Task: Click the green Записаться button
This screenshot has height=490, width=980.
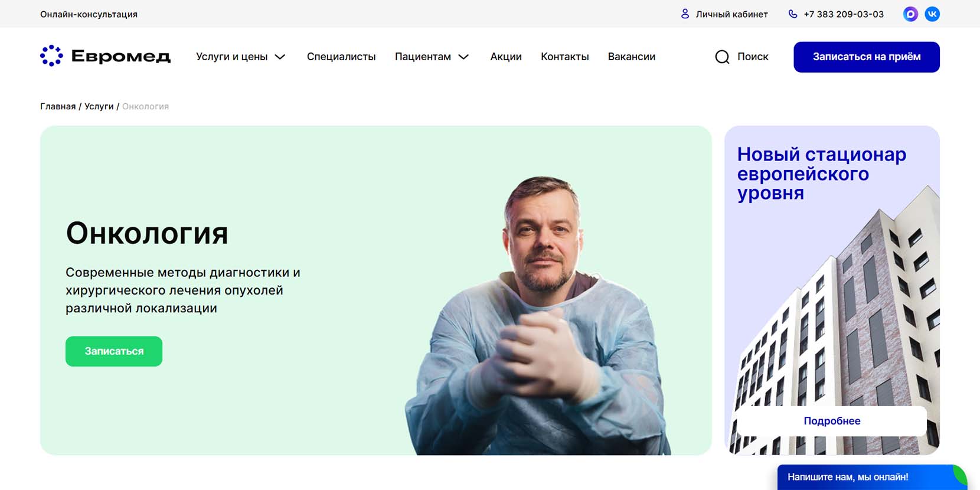Action: pos(114,351)
